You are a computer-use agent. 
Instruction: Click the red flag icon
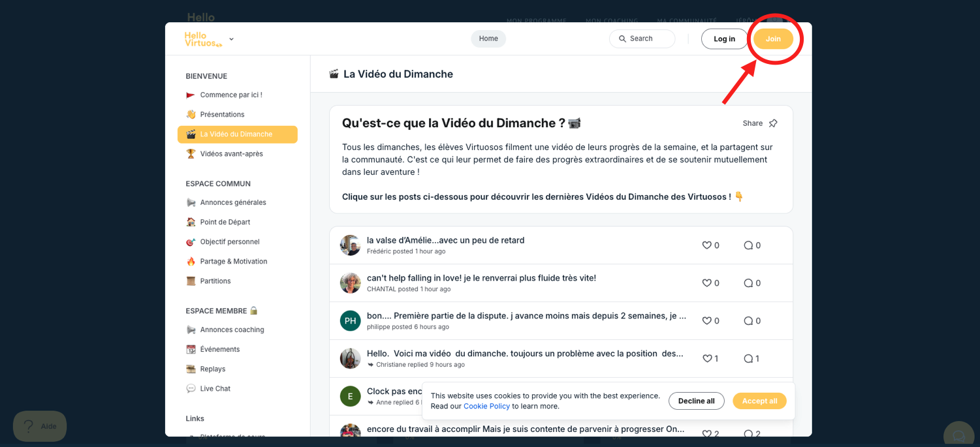[x=191, y=95]
